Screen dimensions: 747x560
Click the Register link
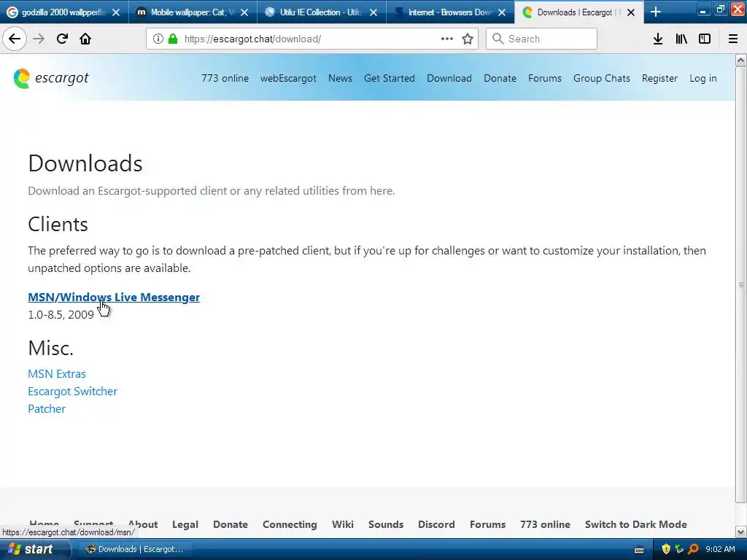point(659,78)
